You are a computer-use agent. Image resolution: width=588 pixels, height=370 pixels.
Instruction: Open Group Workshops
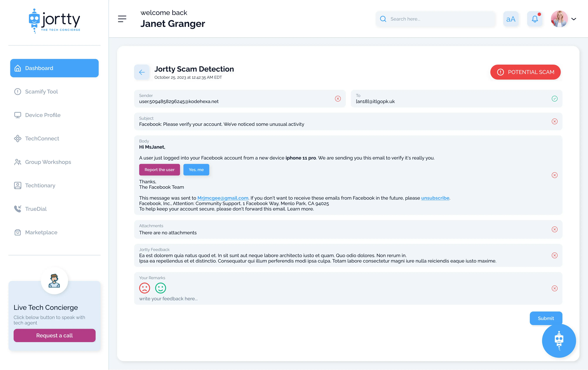(48, 162)
